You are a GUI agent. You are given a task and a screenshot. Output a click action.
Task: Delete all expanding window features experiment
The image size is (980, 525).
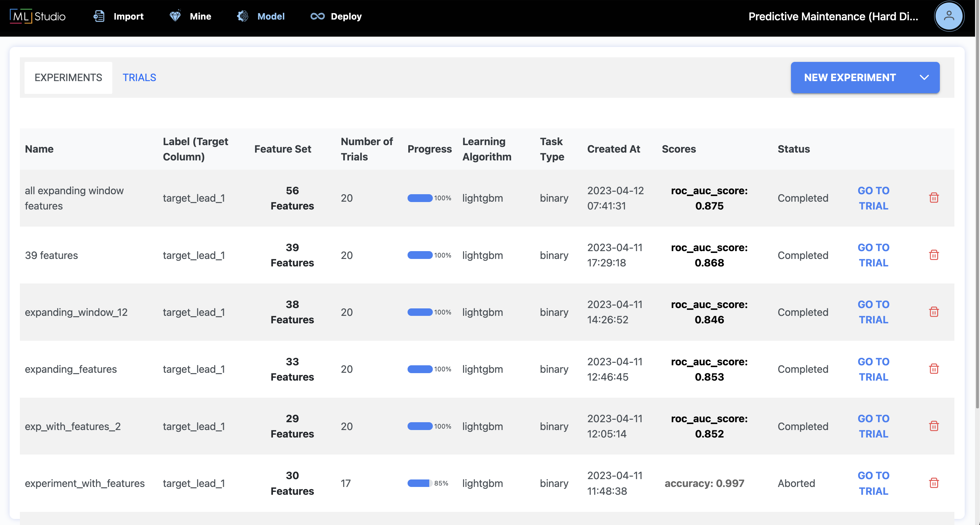pyautogui.click(x=933, y=198)
